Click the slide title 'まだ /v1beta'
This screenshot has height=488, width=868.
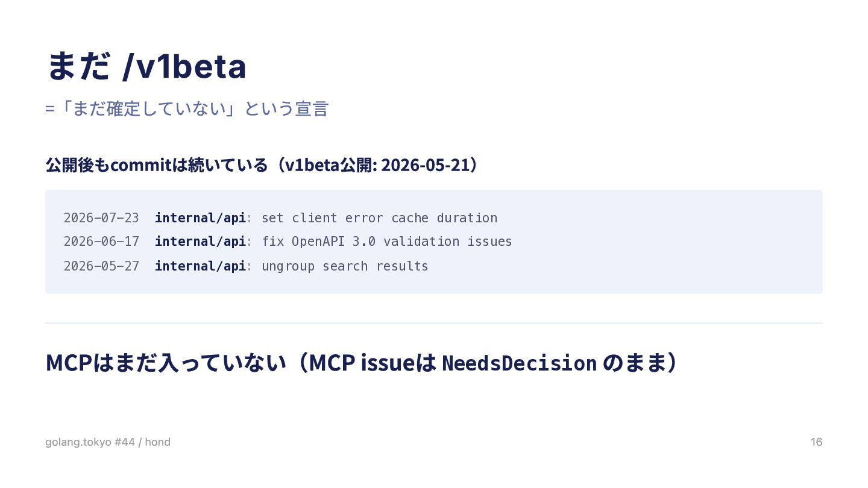pyautogui.click(x=146, y=66)
